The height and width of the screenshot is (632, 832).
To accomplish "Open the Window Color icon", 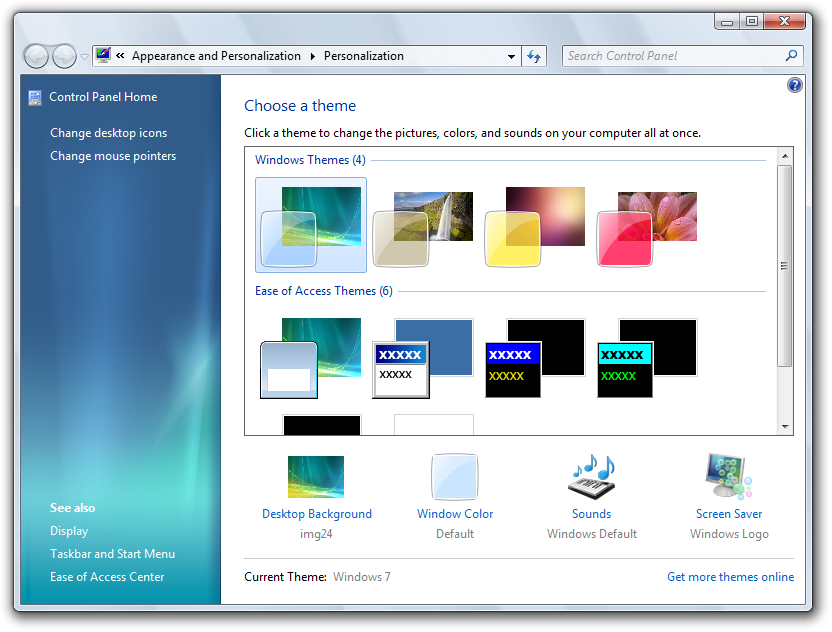I will click(x=455, y=478).
